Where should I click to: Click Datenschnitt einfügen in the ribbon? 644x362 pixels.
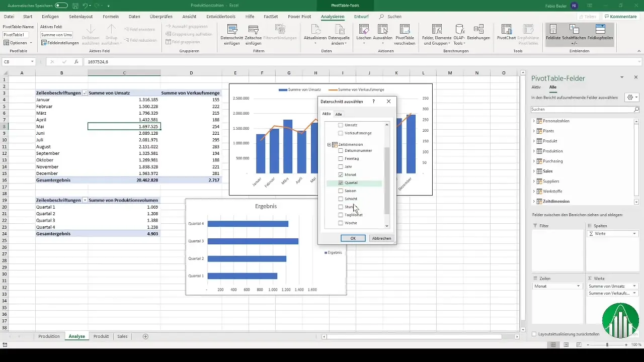(x=231, y=34)
